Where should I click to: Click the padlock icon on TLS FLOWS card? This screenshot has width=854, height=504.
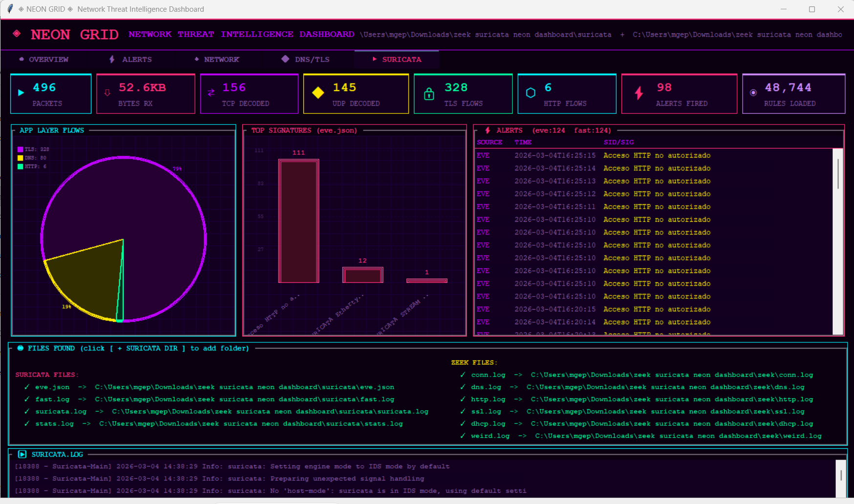point(429,94)
